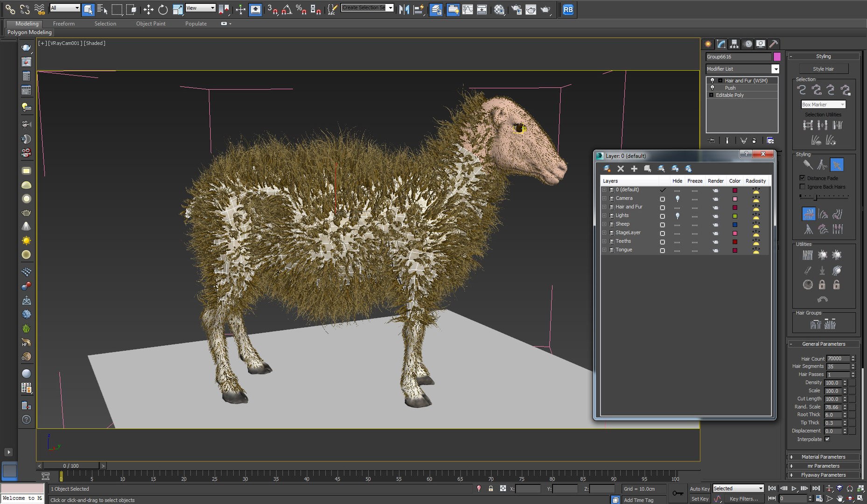867x504 pixels.
Task: Toggle Push modifier lightbulb
Action: tap(712, 88)
